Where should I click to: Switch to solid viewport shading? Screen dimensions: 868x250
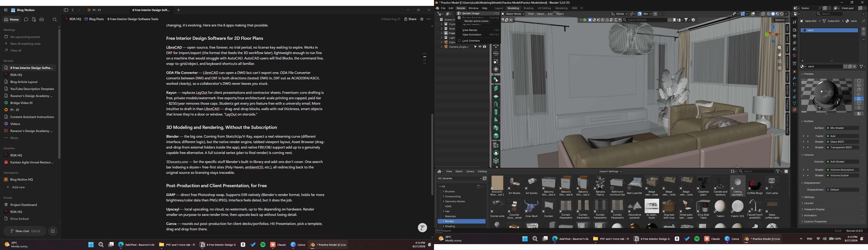point(773,14)
